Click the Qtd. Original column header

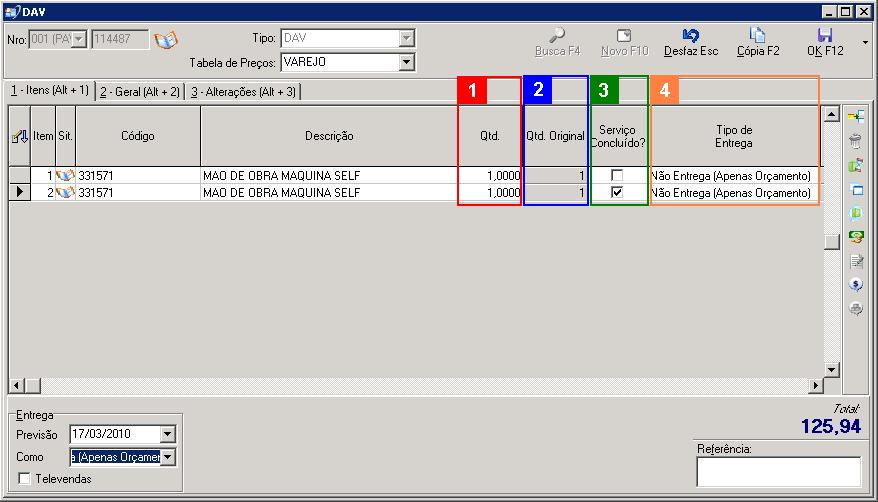pyautogui.click(x=555, y=136)
